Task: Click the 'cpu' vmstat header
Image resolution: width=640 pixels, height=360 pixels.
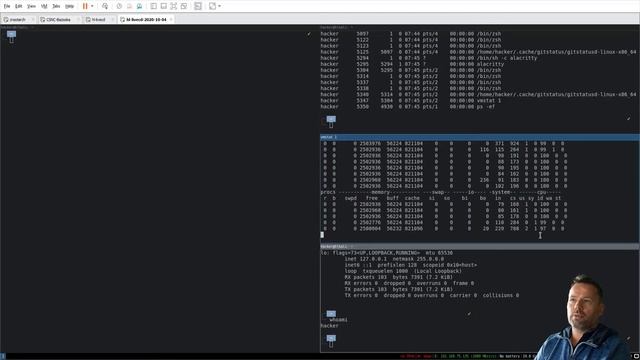Action: coord(541,192)
